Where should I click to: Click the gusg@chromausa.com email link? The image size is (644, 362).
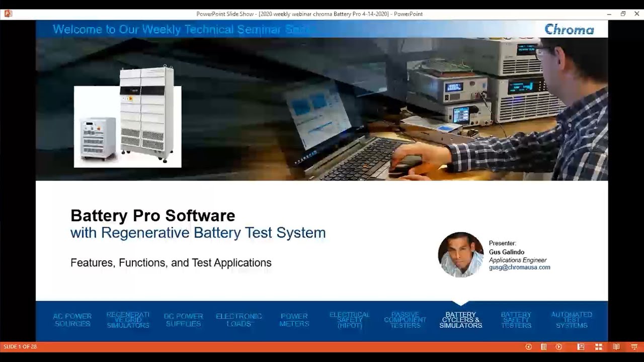pyautogui.click(x=520, y=267)
